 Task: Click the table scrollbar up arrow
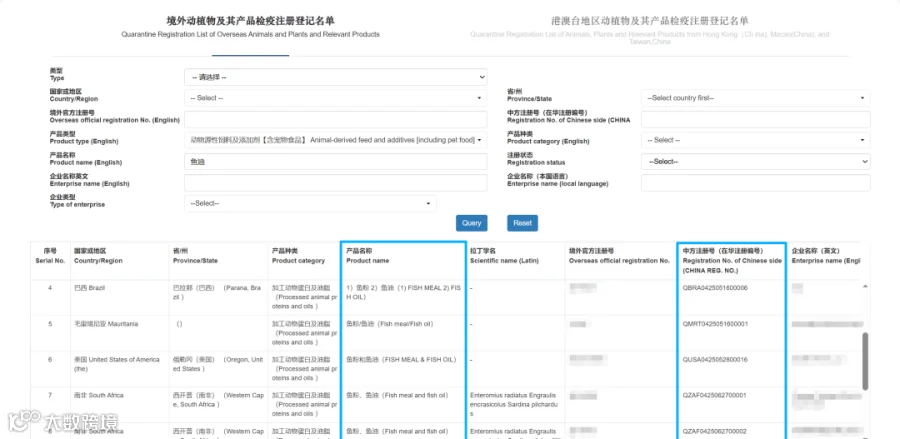tap(865, 286)
